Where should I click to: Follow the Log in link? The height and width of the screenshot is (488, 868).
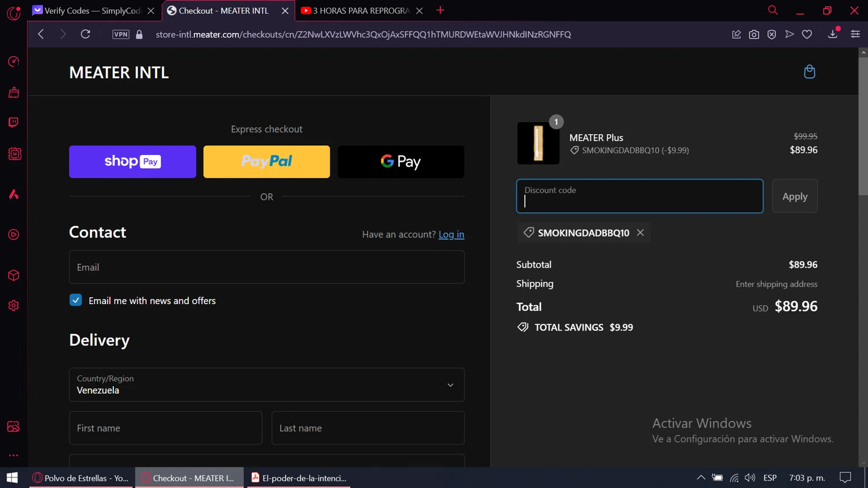point(451,234)
